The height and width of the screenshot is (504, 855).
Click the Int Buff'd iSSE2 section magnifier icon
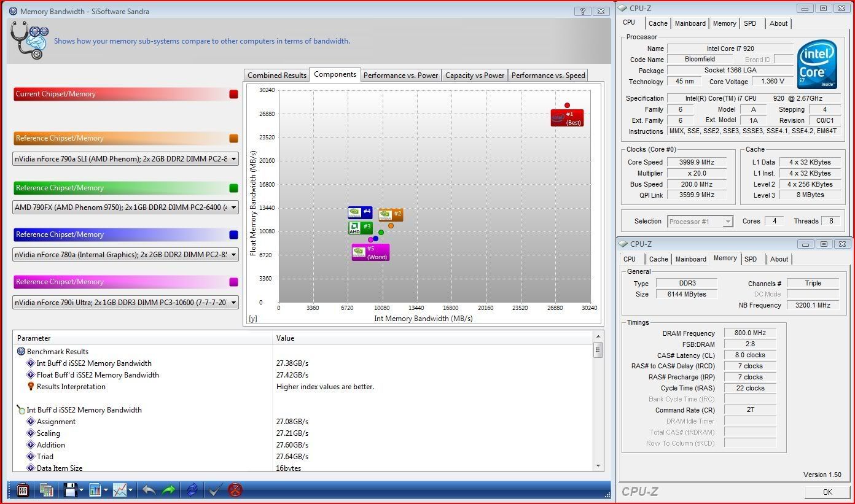tap(21, 410)
